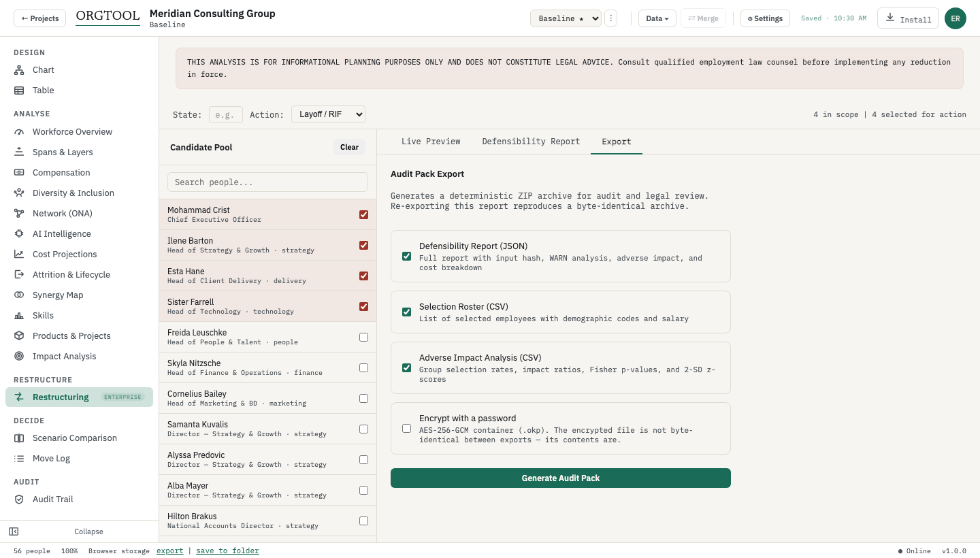Open Scenario Comparison in sidebar
The width and height of the screenshot is (980, 558).
click(79, 438)
